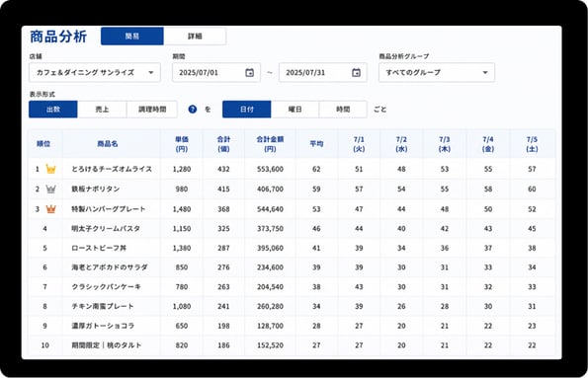Click the 合計(個) column header
The image size is (588, 378).
[223, 144]
